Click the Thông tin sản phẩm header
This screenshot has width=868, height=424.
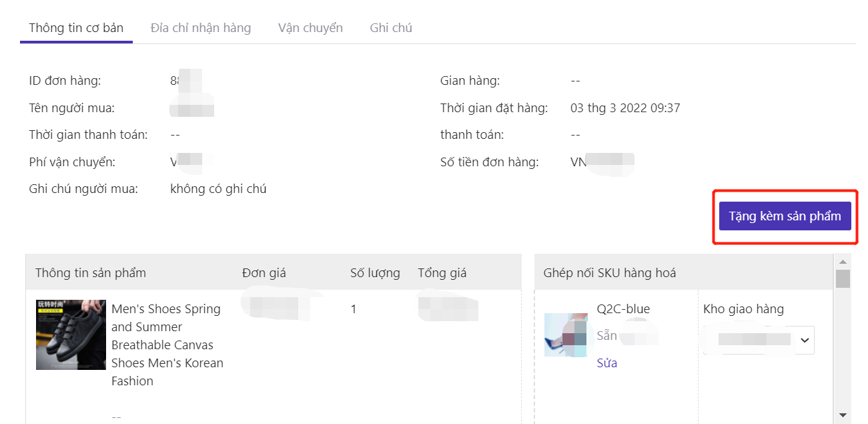click(x=91, y=272)
